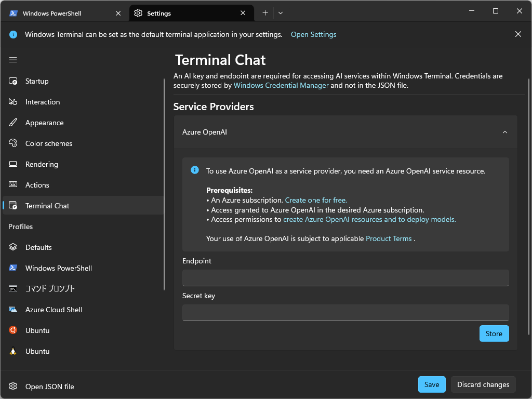
Task: Select the Actions keyboard icon
Action: pos(14,185)
